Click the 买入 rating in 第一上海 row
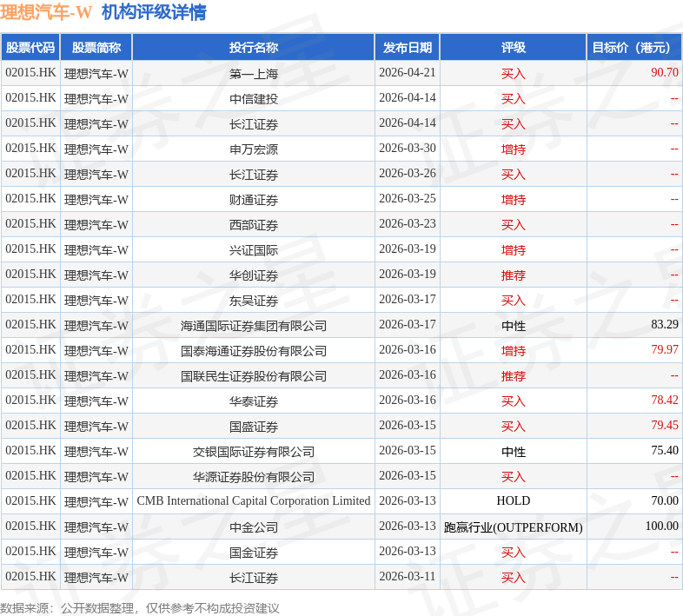Image resolution: width=683 pixels, height=616 pixels. [514, 74]
